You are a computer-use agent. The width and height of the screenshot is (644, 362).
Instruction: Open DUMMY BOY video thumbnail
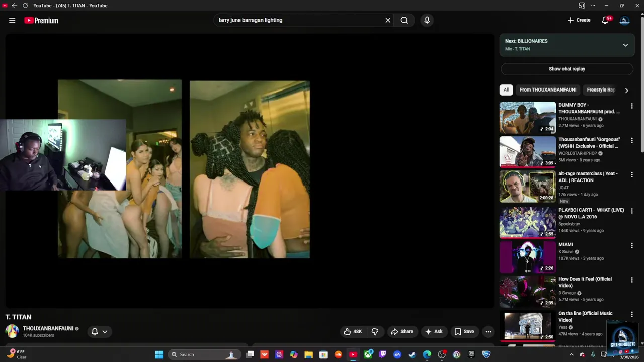point(527,117)
